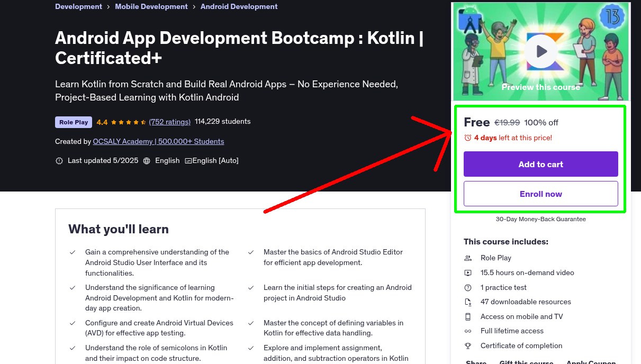Click the Preview this course thumbnail
641x364 pixels.
coord(541,51)
